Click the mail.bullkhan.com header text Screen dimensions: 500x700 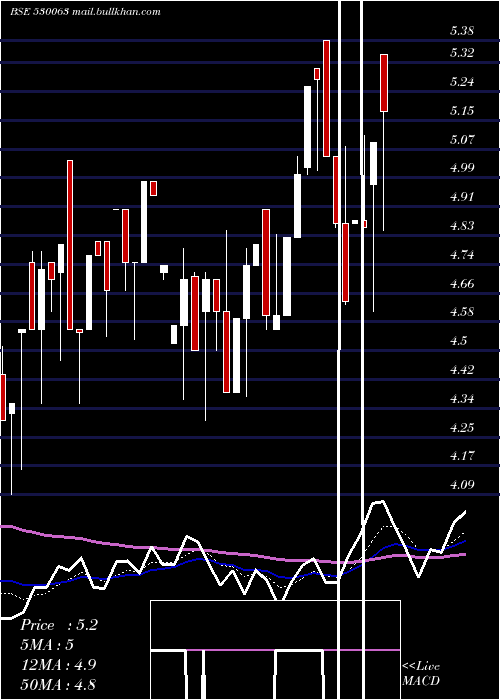coord(116,12)
